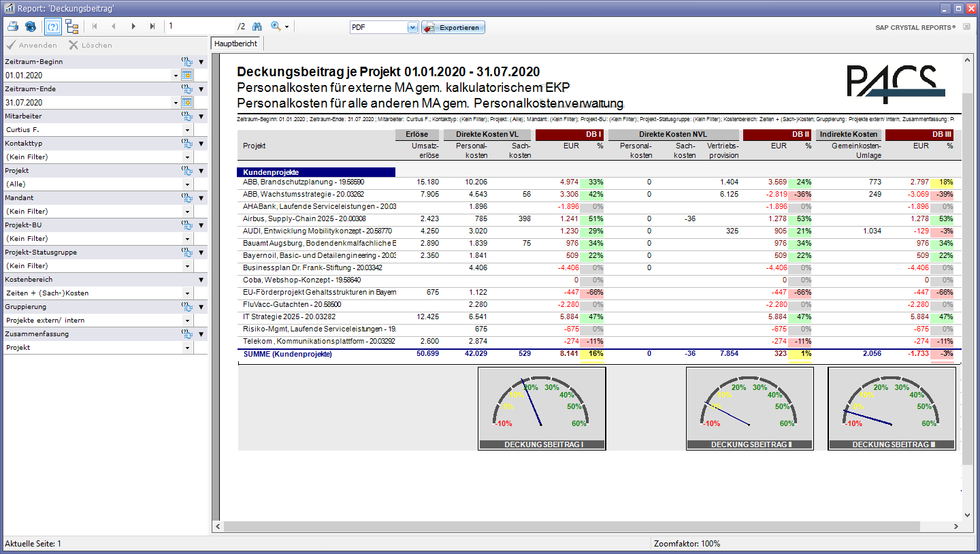Open calendar picker for Zeitraum-Ende

pyautogui.click(x=187, y=102)
